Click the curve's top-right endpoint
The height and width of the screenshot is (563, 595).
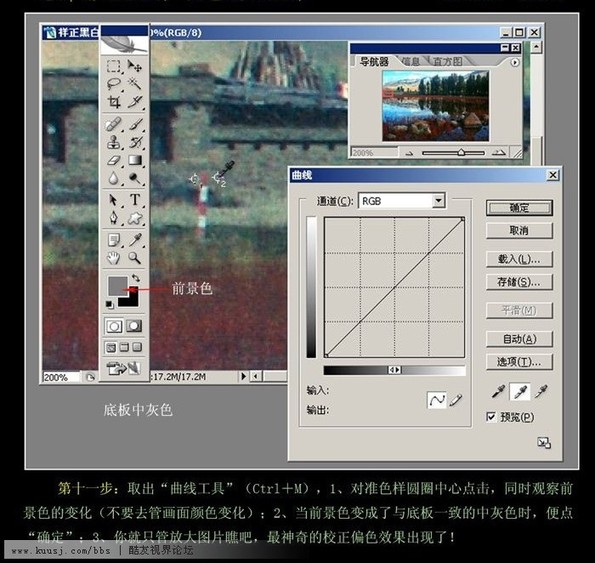coord(463,219)
